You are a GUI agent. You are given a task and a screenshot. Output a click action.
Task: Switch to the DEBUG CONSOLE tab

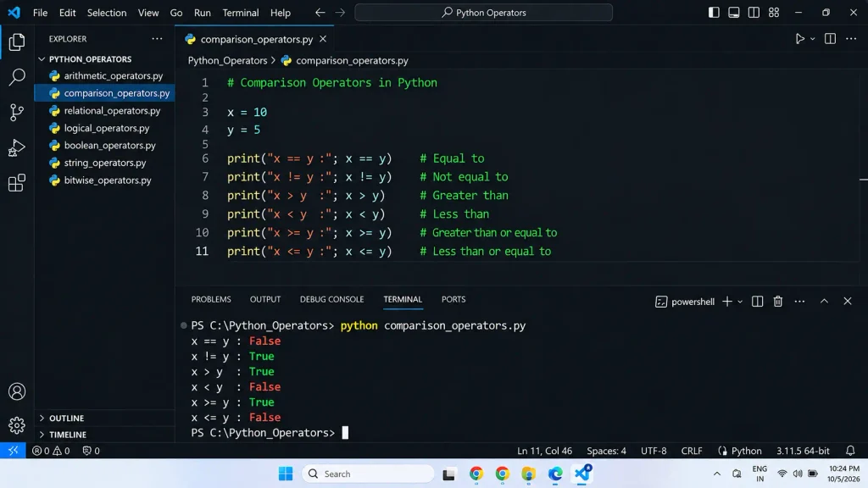tap(331, 299)
